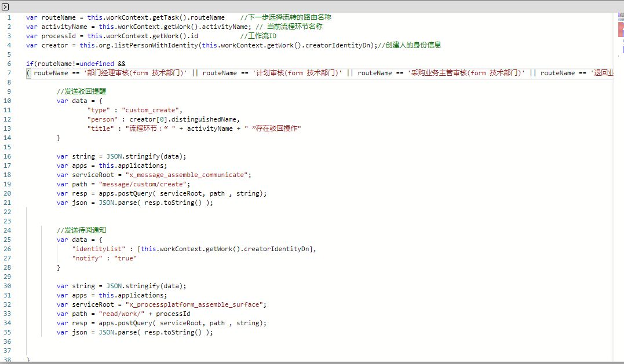624x364 pixels.
Task: Click comment '// 当前流程环节名称'
Action: [289, 27]
